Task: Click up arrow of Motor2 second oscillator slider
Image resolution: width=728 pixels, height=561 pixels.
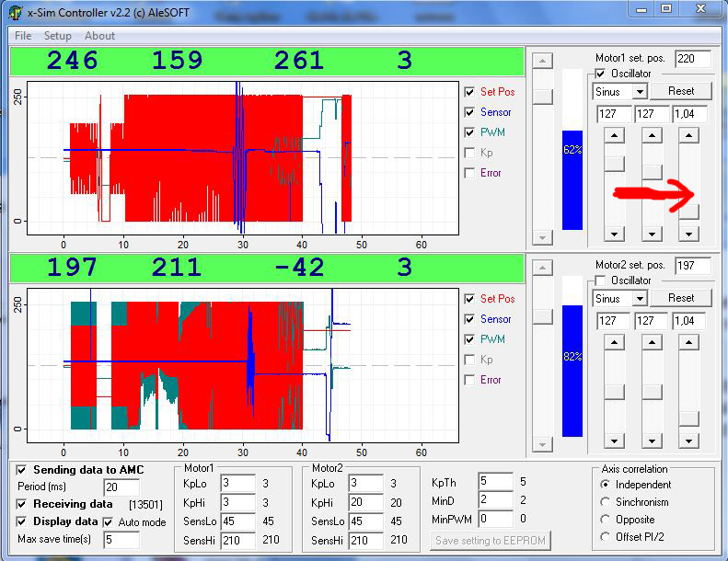Action: point(652,342)
